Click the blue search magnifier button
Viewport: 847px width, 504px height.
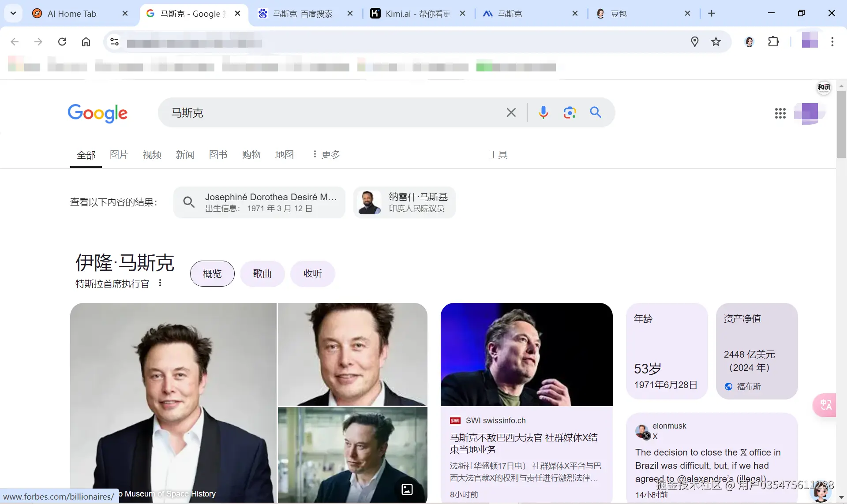pyautogui.click(x=596, y=112)
